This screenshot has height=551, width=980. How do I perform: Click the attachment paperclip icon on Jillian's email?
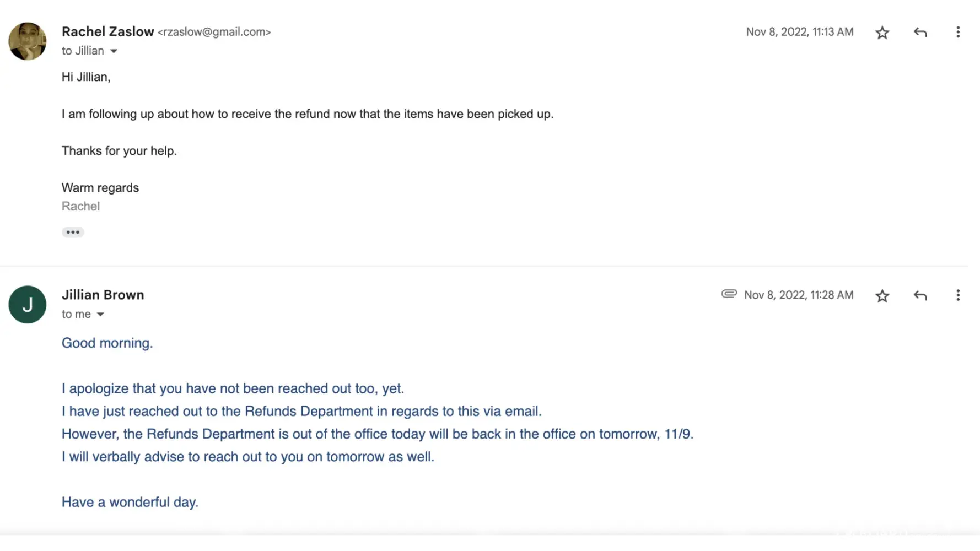(729, 294)
